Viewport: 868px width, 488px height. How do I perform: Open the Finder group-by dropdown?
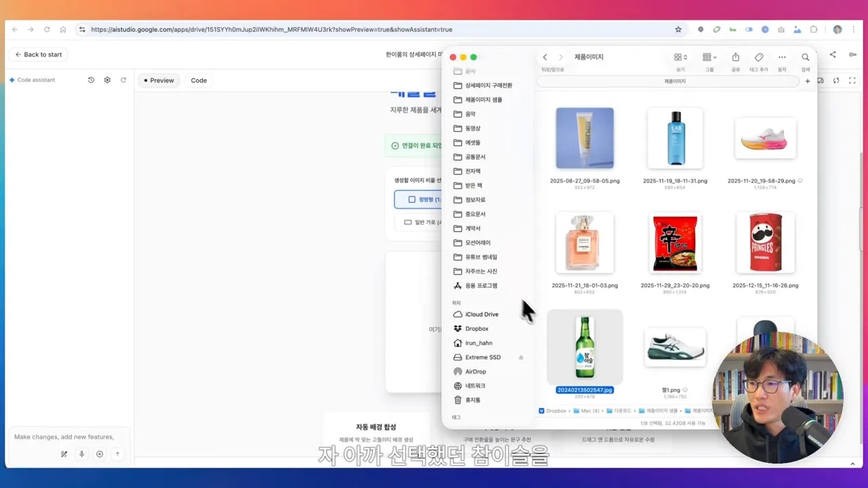(x=709, y=58)
